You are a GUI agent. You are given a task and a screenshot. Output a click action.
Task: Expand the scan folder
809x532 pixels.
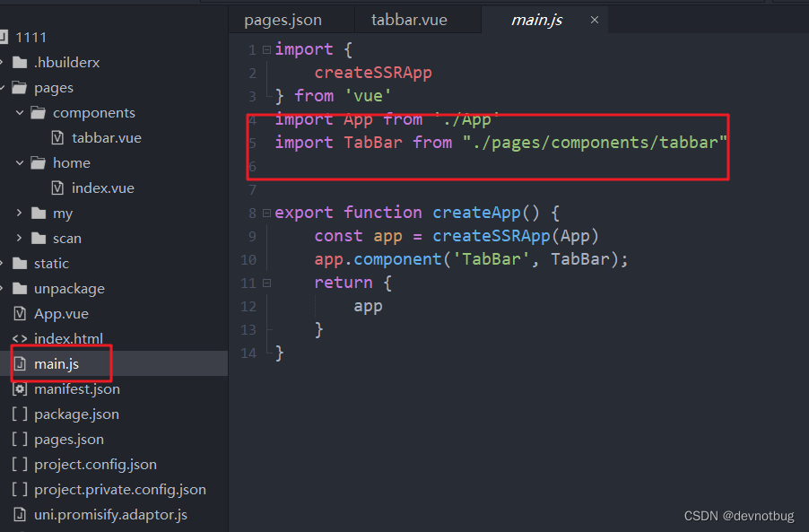20,238
